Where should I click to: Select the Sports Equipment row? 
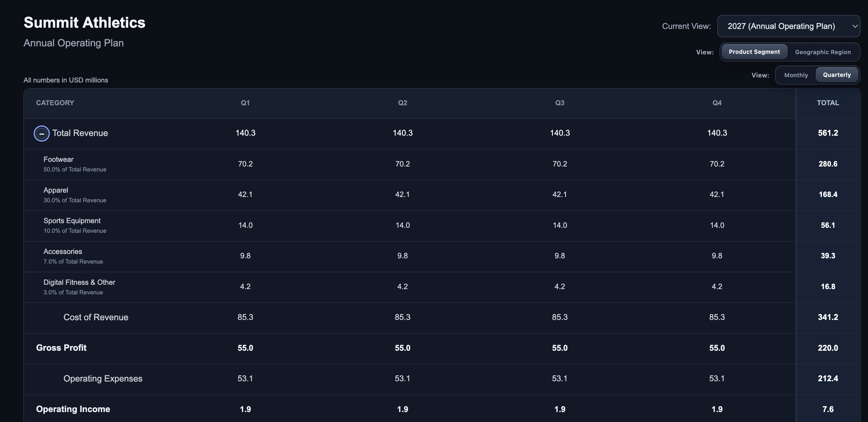[442, 226]
